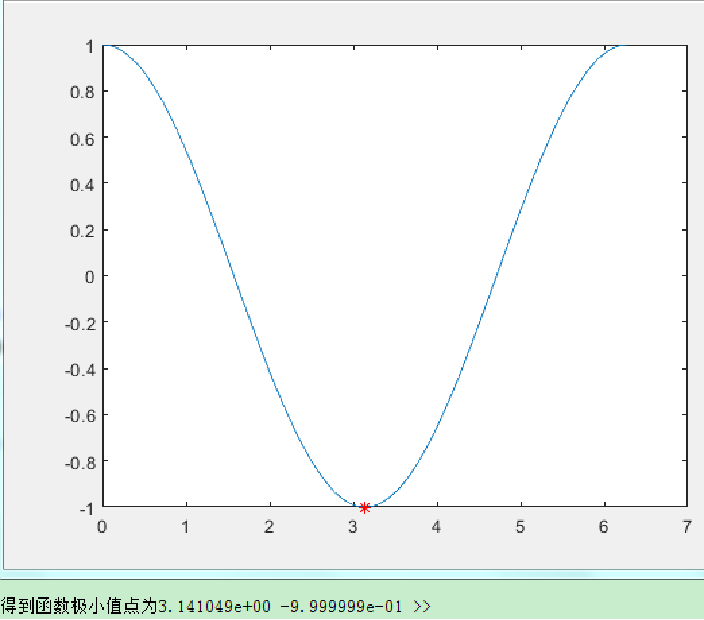This screenshot has height=620, width=704.
Task: Click the command prompt '>>' in console
Action: click(421, 607)
